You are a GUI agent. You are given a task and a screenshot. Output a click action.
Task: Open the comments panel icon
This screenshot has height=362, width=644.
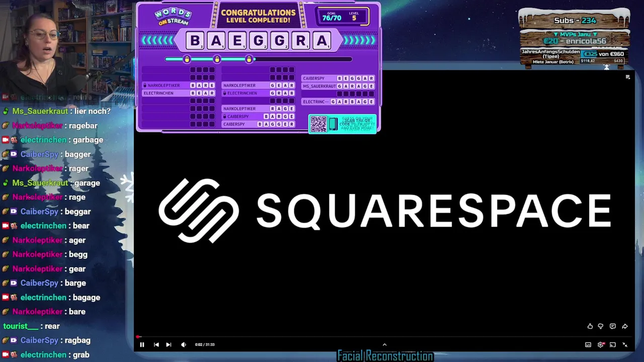pyautogui.click(x=612, y=326)
